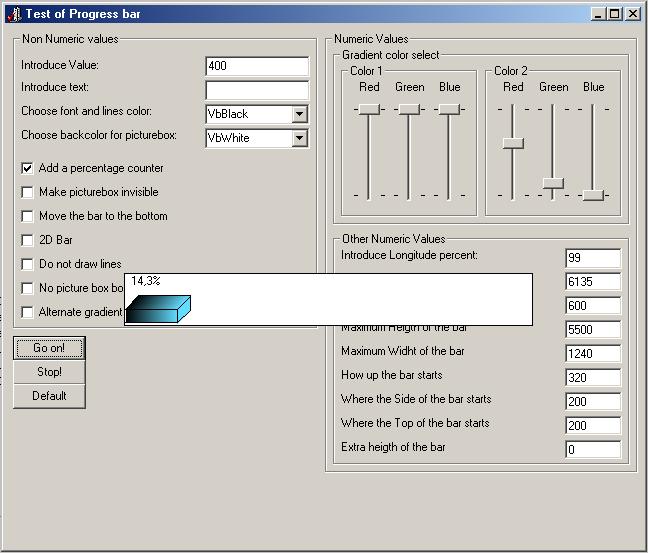Screen dimensions: 648x553
Task: Uncheck Add a percentage counter
Action: click(x=27, y=168)
